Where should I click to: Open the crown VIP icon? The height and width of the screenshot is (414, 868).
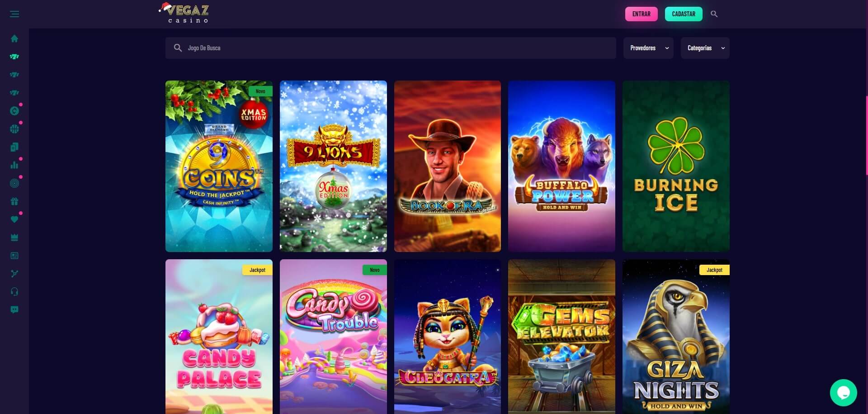tap(14, 238)
